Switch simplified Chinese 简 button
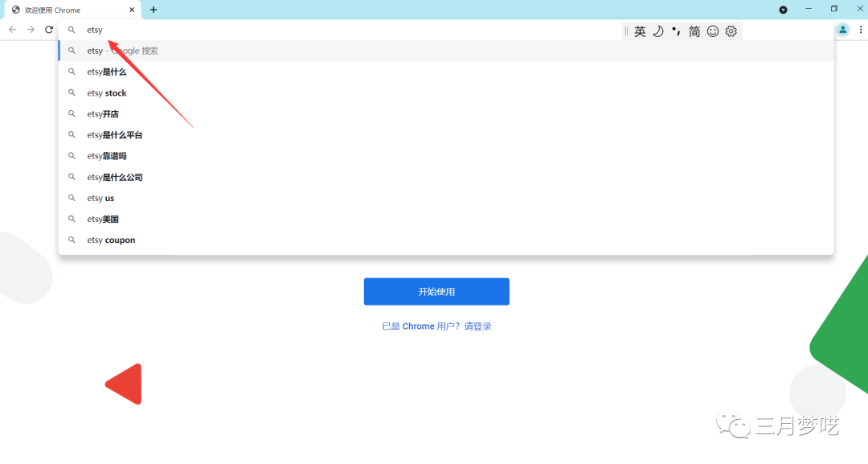The image size is (868, 464). [x=694, y=31]
